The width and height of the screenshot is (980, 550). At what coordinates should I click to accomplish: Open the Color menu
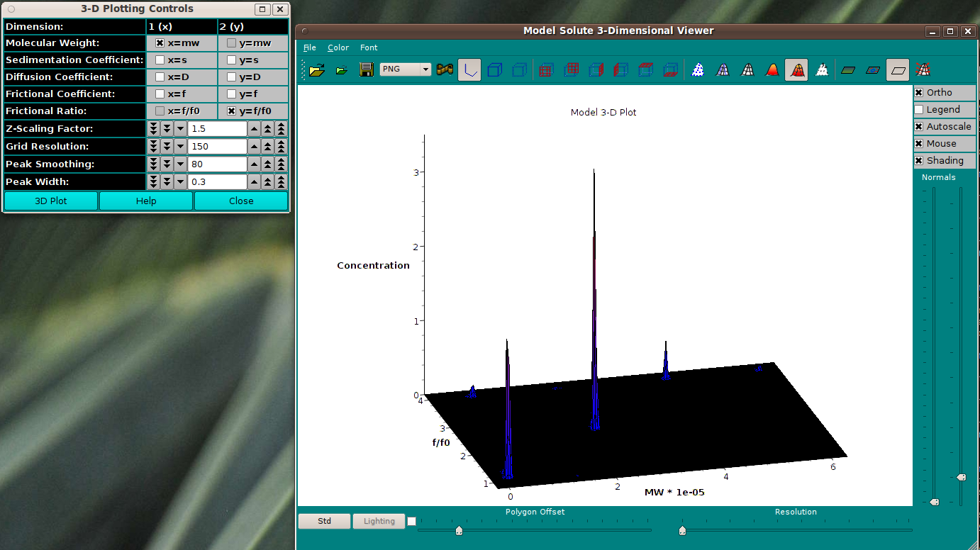tap(338, 47)
